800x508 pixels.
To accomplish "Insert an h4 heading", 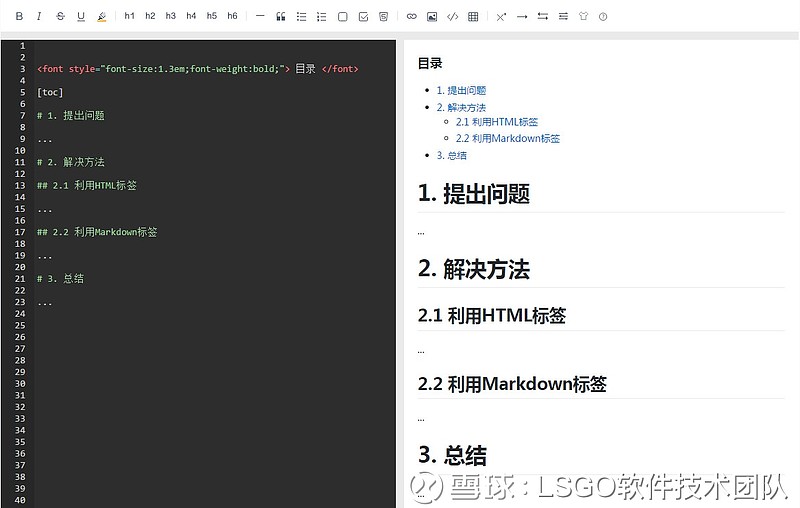I will tap(191, 16).
